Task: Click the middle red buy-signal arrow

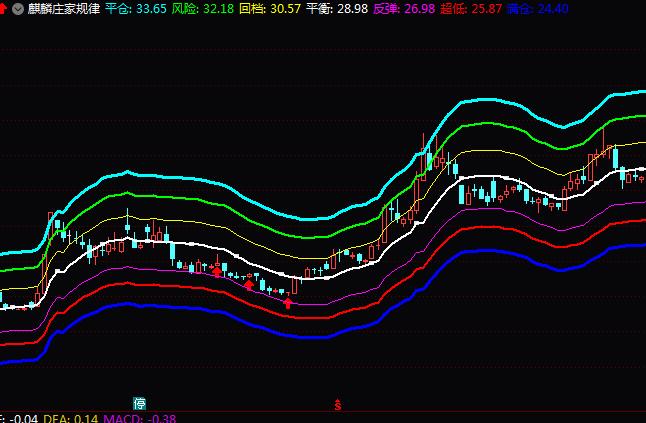Action: (x=249, y=285)
